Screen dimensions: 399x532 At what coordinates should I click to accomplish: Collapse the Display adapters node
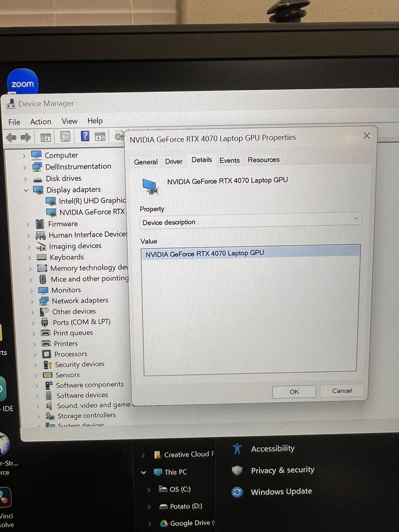coord(26,190)
